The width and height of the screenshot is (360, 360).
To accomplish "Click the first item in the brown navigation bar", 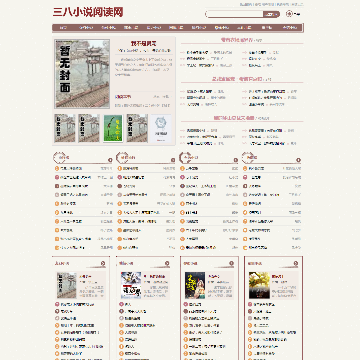I will click(63, 28).
